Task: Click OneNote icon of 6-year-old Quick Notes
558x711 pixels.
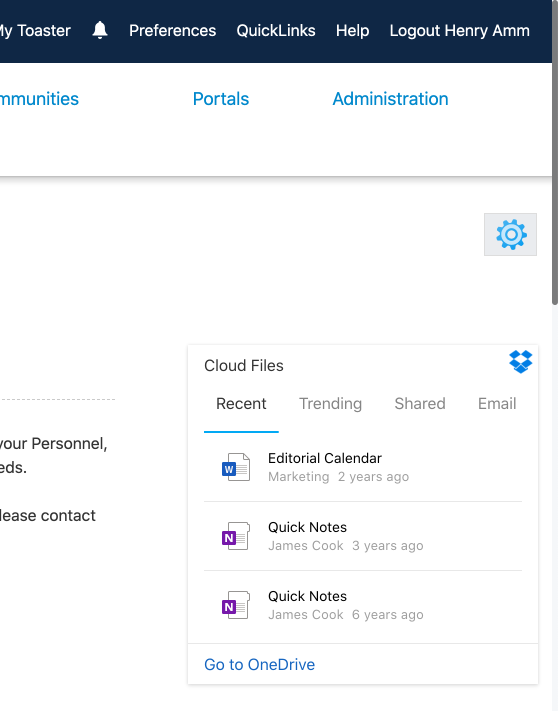Action: coord(236,605)
